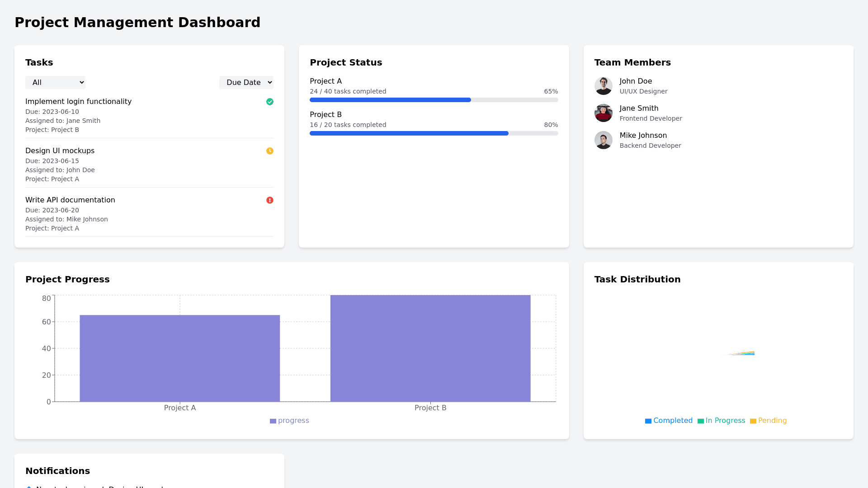The width and height of the screenshot is (868, 488).
Task: Click Project B progress bar
Action: [434, 133]
